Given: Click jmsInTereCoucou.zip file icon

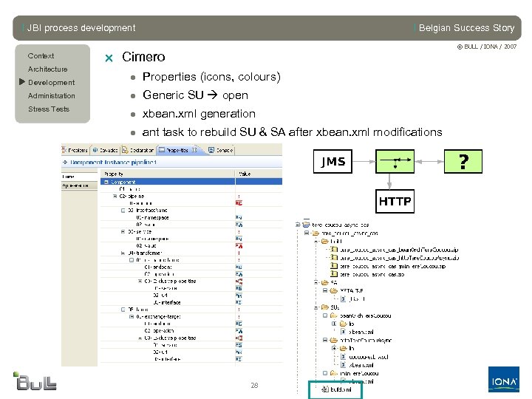Looking at the screenshot, I should point(334,266).
